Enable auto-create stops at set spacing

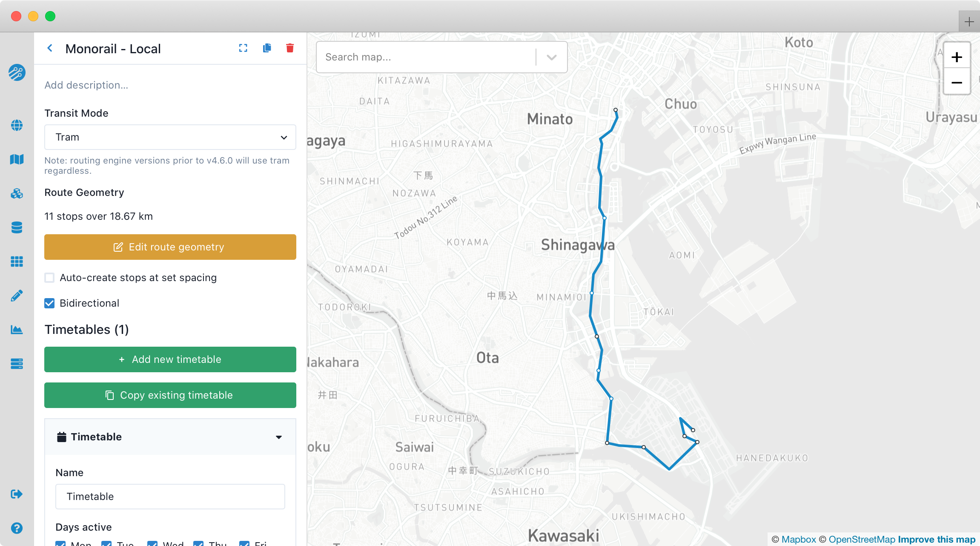[x=49, y=277]
